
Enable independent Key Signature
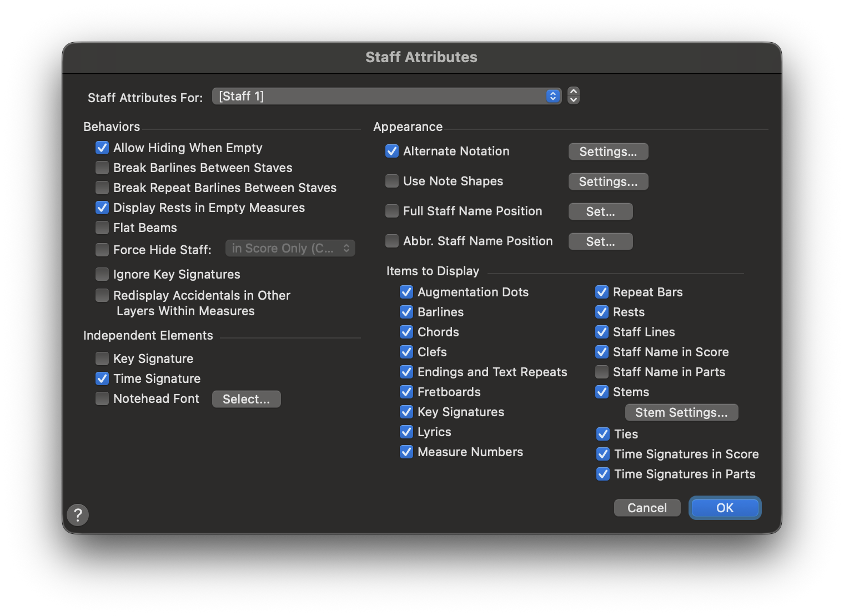pos(102,359)
